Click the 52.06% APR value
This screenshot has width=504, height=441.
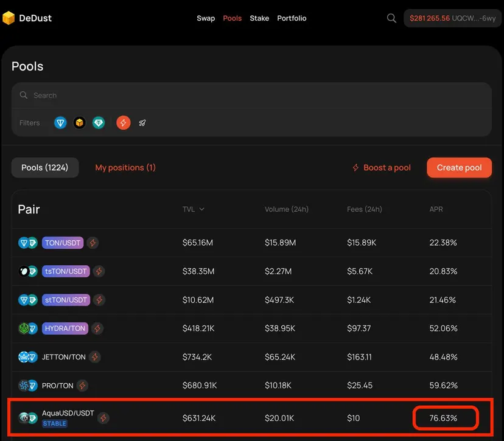(443, 328)
